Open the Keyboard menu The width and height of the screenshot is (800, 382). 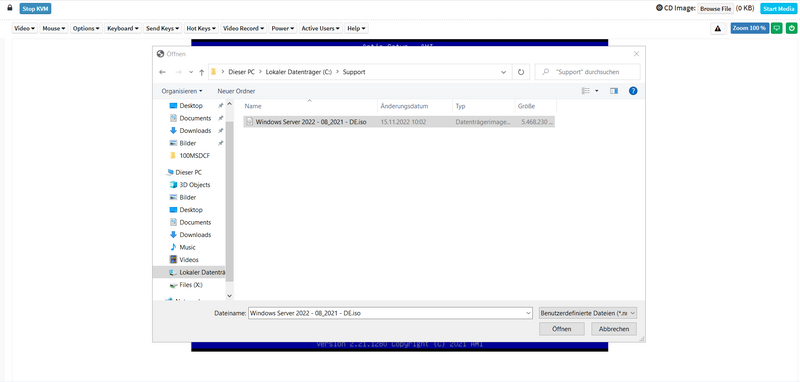(122, 29)
